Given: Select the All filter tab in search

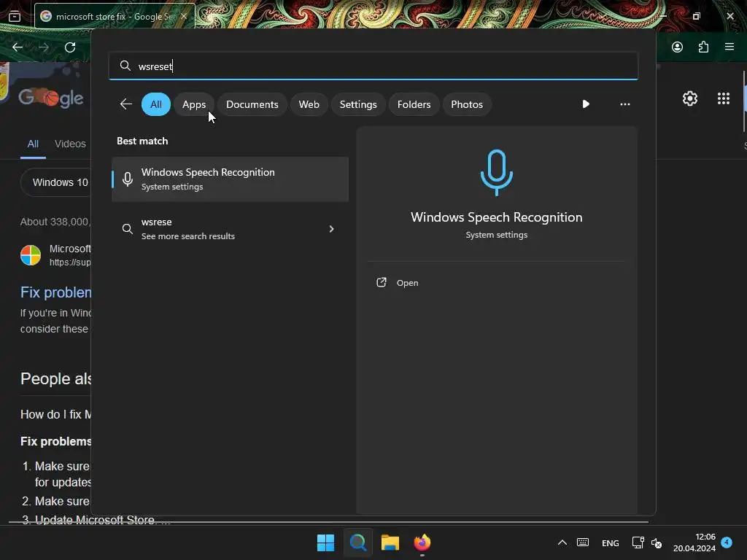Looking at the screenshot, I should [156, 104].
